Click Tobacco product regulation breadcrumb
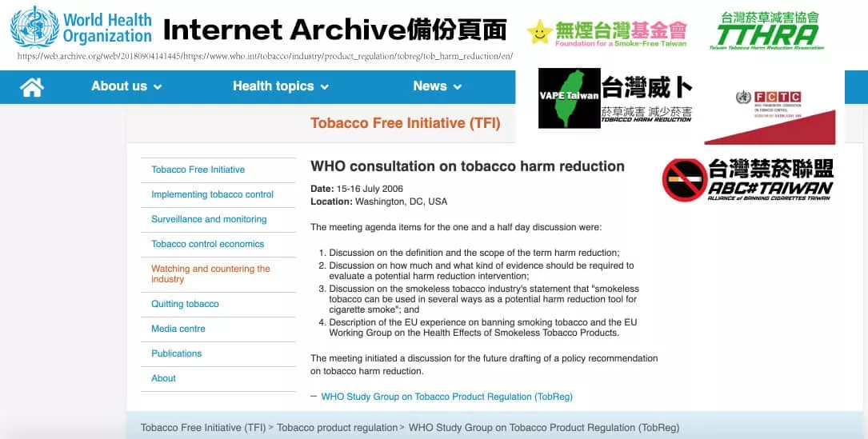The image size is (868, 439). tap(337, 427)
